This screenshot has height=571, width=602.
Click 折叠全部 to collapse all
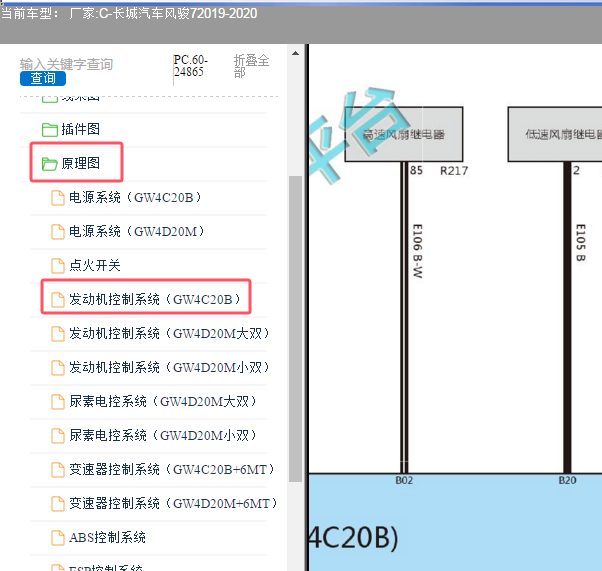point(251,66)
